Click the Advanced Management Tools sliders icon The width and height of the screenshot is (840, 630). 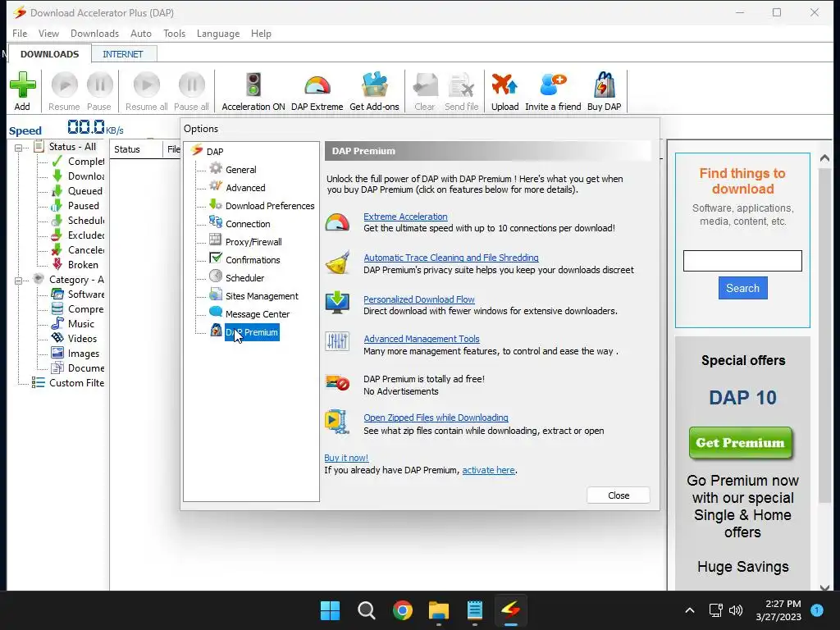(x=337, y=341)
